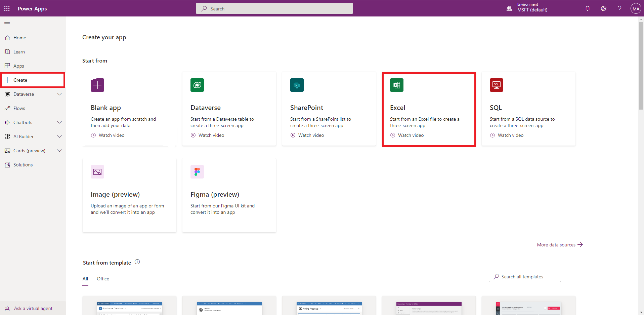Viewport: 644px width, 315px height.
Task: Switch to the Office templates tab
Action: 103,279
